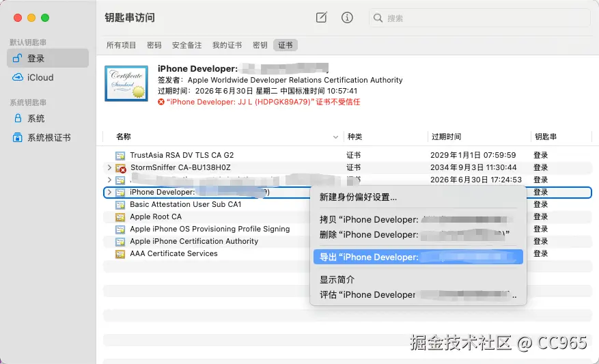Select the 系统 keychain
599x364 pixels.
48,118
